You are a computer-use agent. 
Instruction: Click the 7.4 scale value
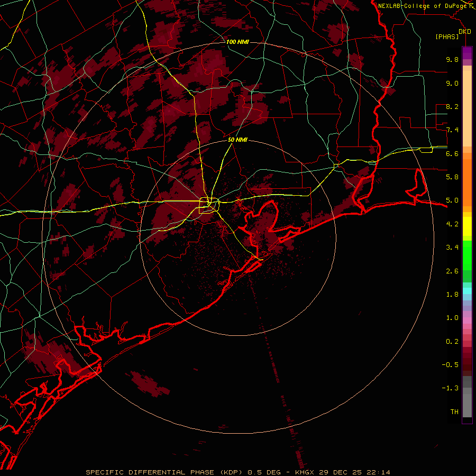(452, 130)
